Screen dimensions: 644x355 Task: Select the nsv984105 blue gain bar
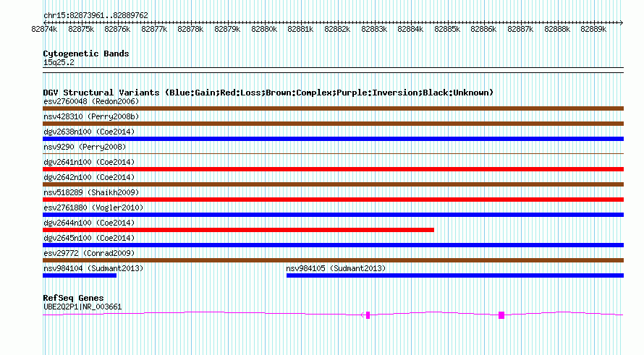click(x=455, y=275)
